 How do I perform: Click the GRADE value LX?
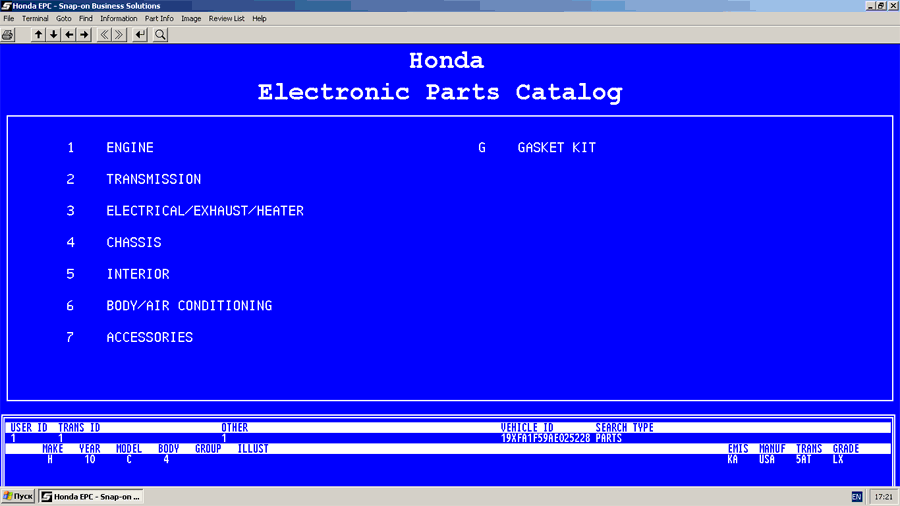tap(838, 460)
